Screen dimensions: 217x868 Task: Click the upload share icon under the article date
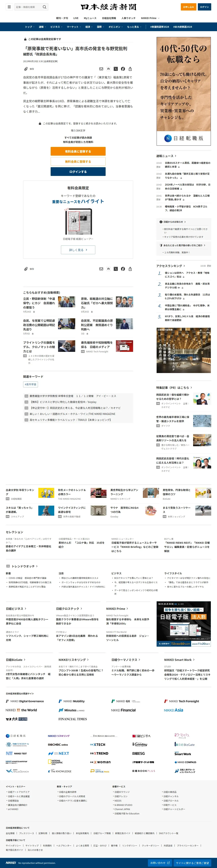pos(130,69)
